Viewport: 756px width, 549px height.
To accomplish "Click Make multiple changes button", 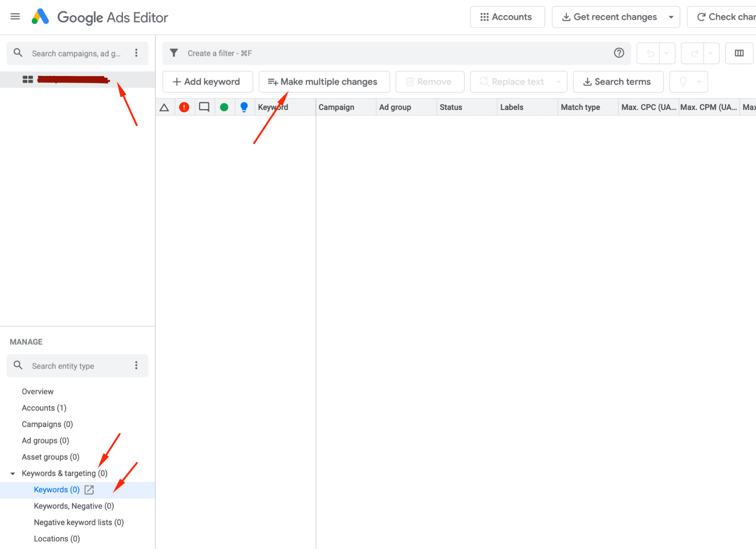I will pyautogui.click(x=324, y=82).
